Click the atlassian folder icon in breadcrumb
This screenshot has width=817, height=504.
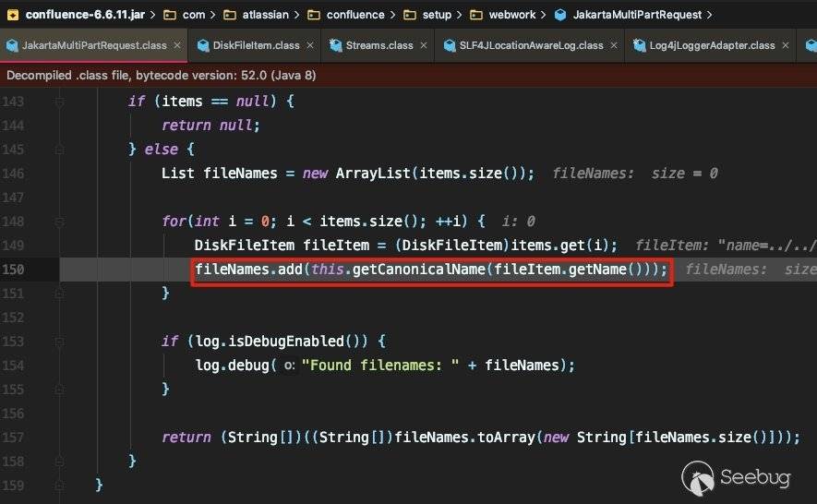coord(230,15)
